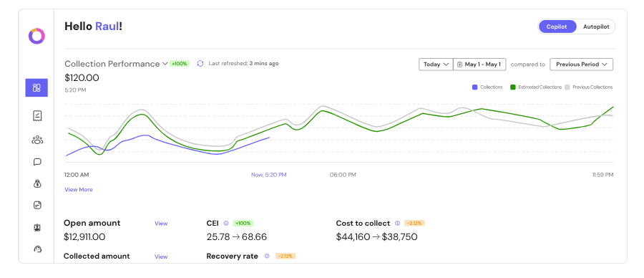This screenshot has width=644, height=278.
Task: Open the sticky note icon in sidebar
Action: [x=37, y=205]
